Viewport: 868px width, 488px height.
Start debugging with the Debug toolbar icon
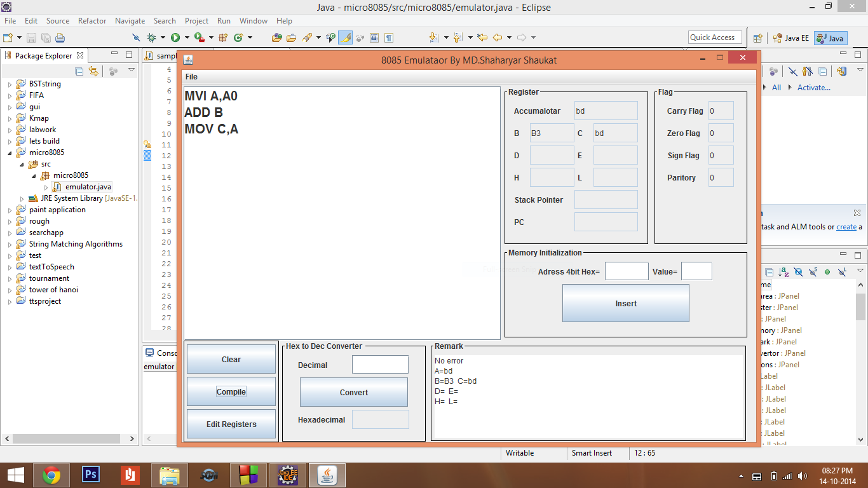pyautogui.click(x=151, y=37)
